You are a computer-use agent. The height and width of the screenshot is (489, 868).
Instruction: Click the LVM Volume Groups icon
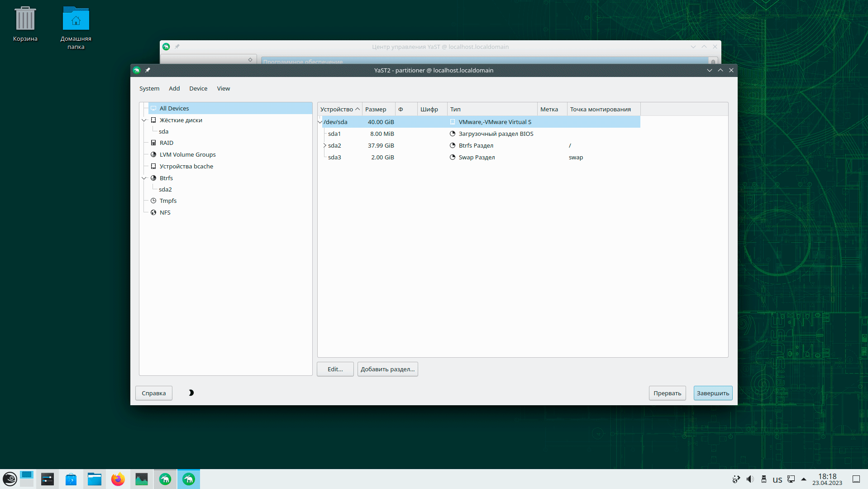click(153, 154)
